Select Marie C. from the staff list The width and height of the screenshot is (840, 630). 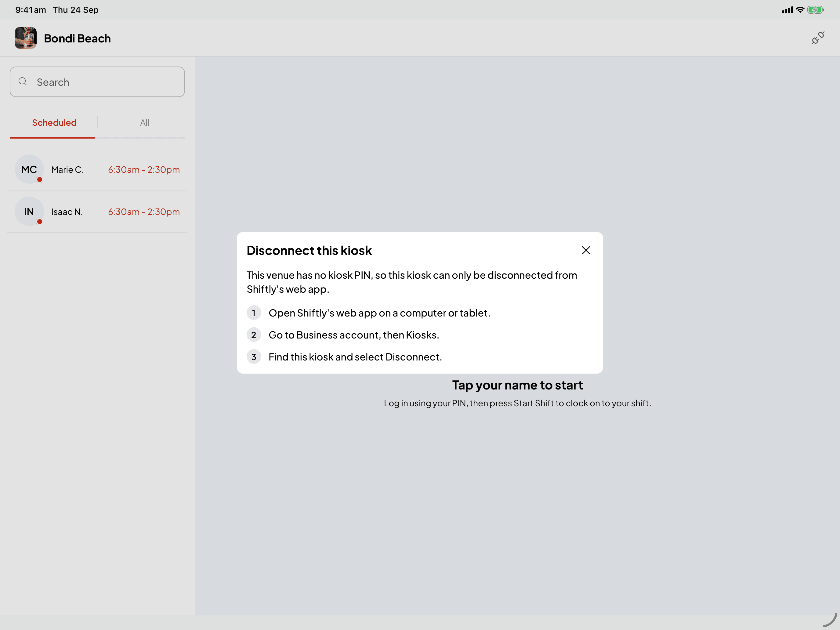97,169
